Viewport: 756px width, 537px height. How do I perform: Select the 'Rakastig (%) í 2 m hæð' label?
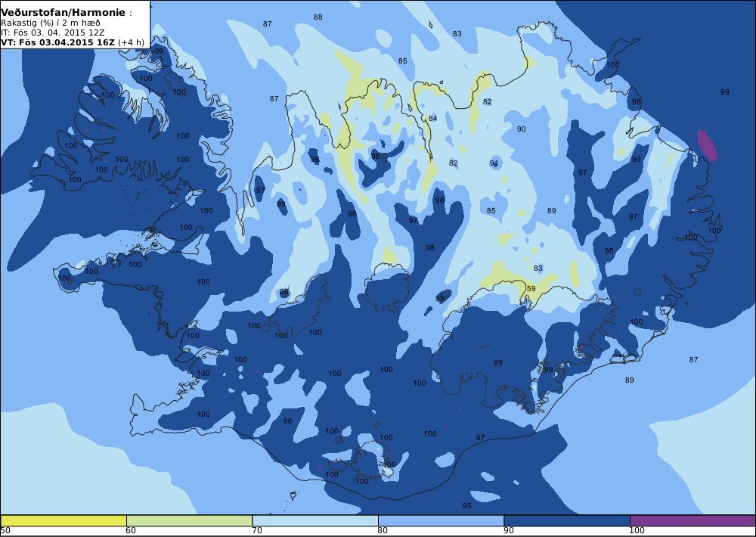51,23
